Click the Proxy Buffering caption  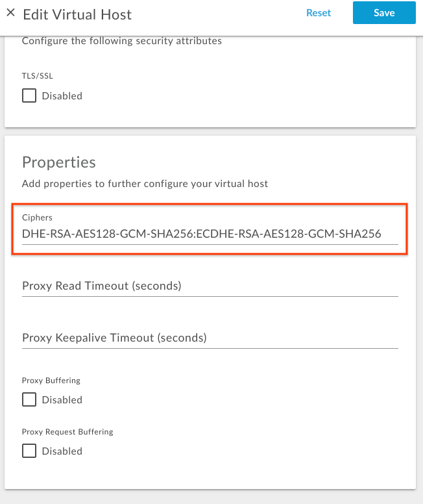[x=51, y=381]
